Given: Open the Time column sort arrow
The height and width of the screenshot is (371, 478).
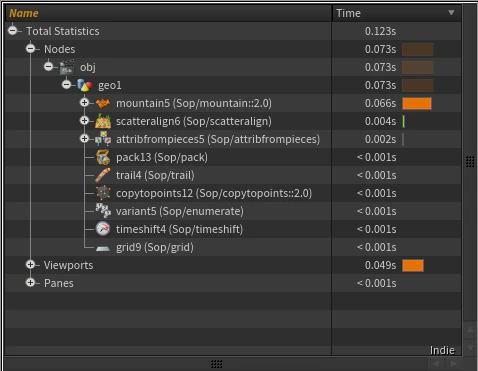Looking at the screenshot, I should [x=451, y=13].
